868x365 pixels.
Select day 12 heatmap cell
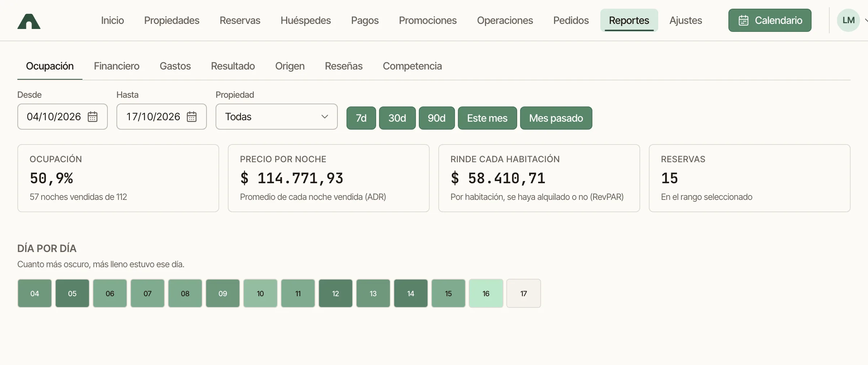336,293
